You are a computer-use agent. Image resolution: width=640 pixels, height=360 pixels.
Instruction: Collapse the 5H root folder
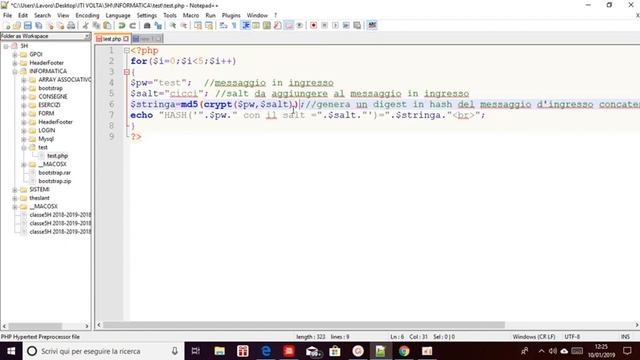pyautogui.click(x=6, y=46)
